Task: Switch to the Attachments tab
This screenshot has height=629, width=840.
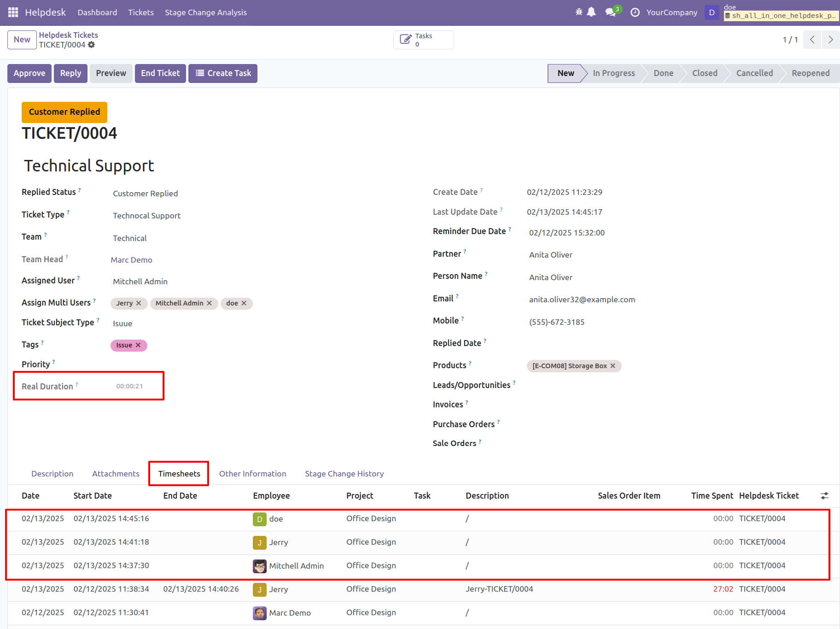Action: (116, 474)
